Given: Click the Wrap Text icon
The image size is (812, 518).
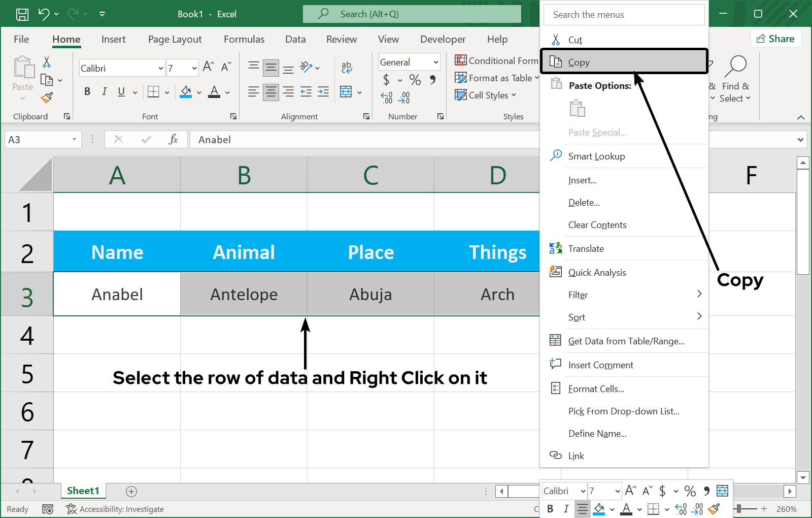Looking at the screenshot, I should (x=347, y=67).
